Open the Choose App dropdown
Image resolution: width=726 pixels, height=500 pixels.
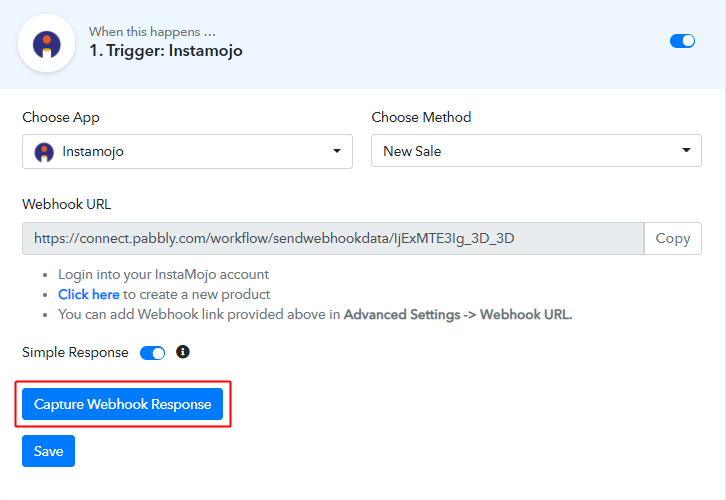click(x=188, y=151)
